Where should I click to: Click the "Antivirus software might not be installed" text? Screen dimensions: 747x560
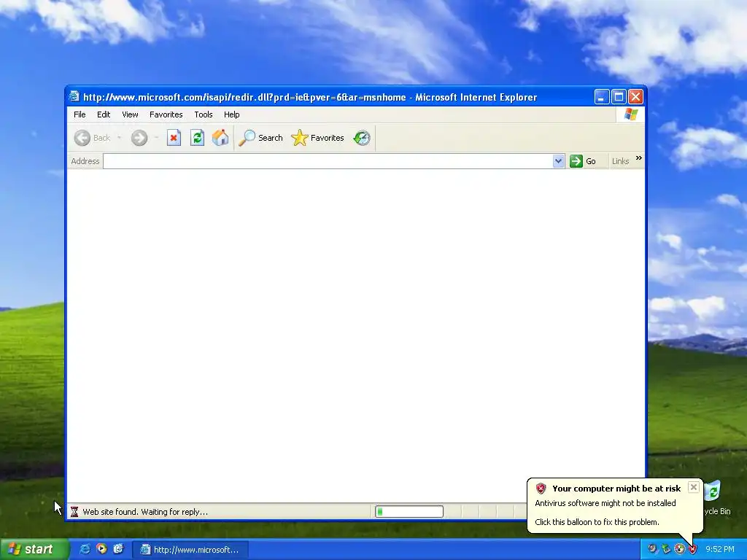tap(605, 503)
